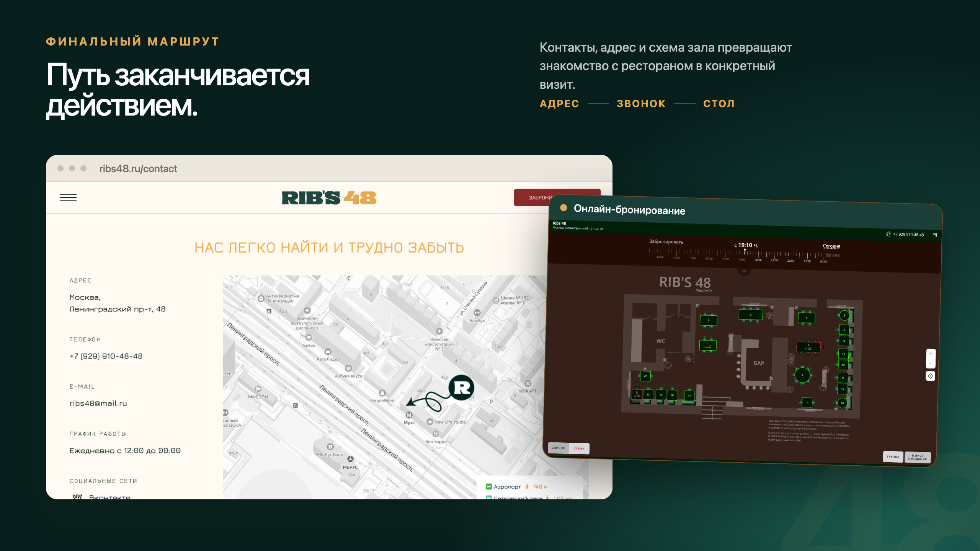Click the Азбука вкуса shop icon on the map

pyautogui.click(x=348, y=368)
